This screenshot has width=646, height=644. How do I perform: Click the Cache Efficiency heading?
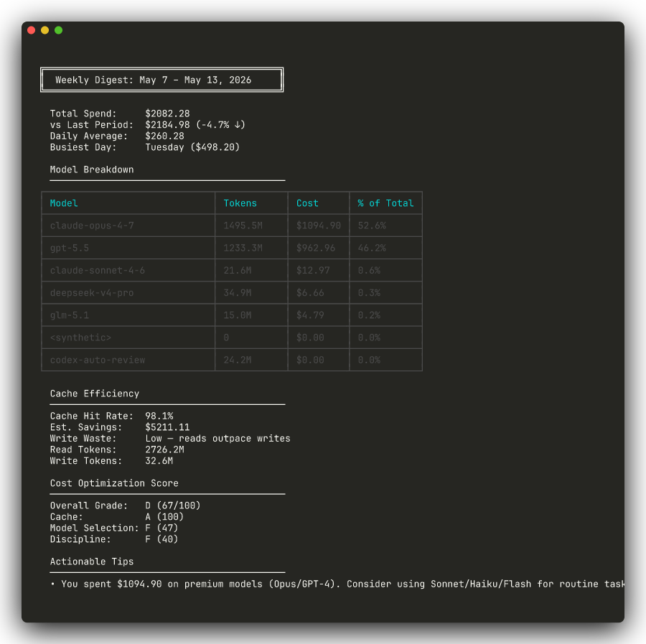(95, 393)
